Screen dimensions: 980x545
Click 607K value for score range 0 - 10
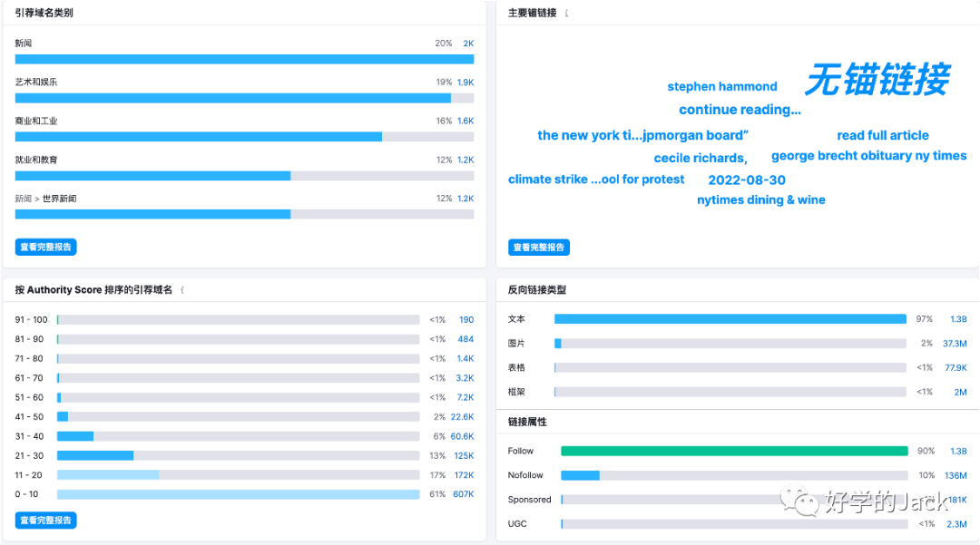pos(462,494)
